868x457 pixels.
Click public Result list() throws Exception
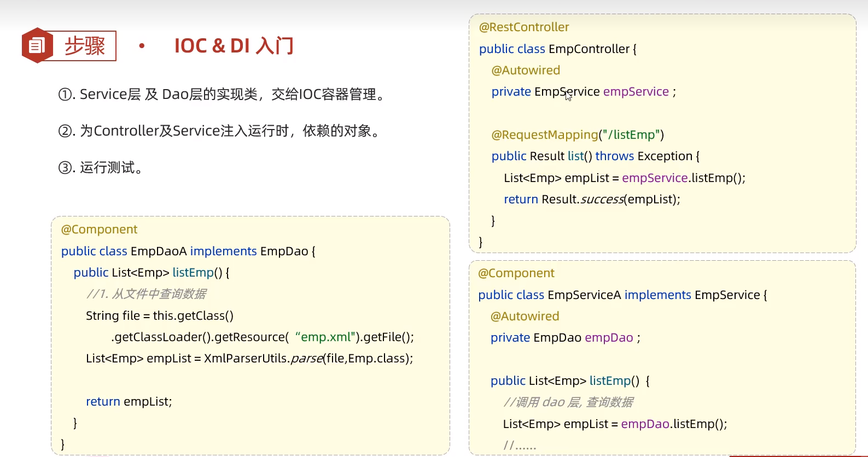pos(596,156)
